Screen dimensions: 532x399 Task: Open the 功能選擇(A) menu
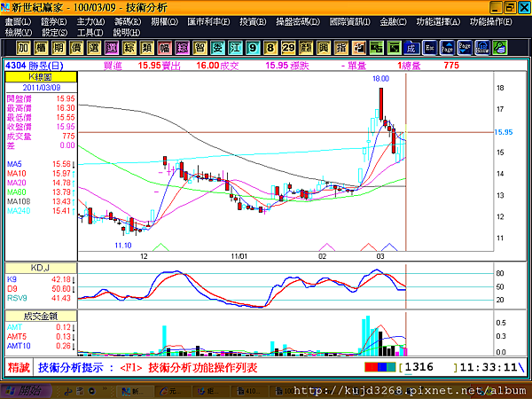(438, 21)
